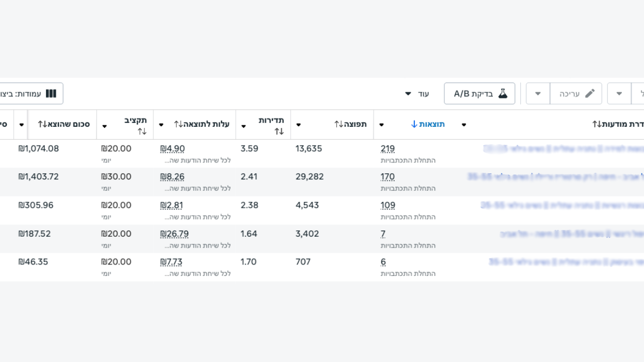Open תוצאות column options arrow
This screenshot has height=362, width=644.
381,125
